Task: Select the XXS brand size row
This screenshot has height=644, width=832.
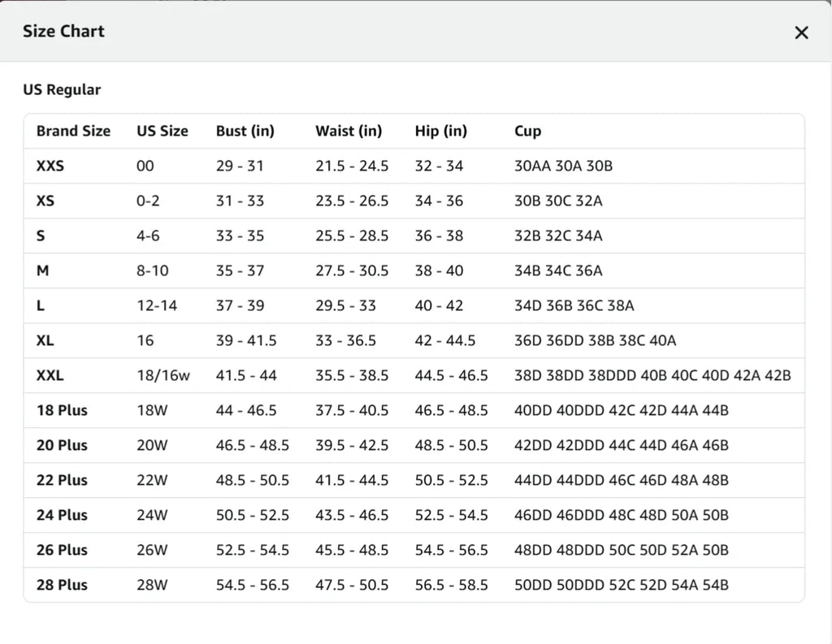Action: click(x=414, y=166)
